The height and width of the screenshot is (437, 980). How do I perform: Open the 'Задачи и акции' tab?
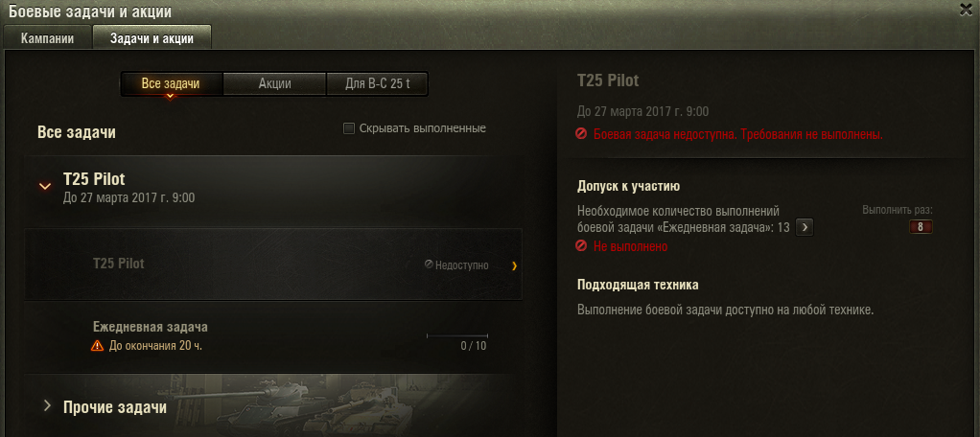point(152,38)
